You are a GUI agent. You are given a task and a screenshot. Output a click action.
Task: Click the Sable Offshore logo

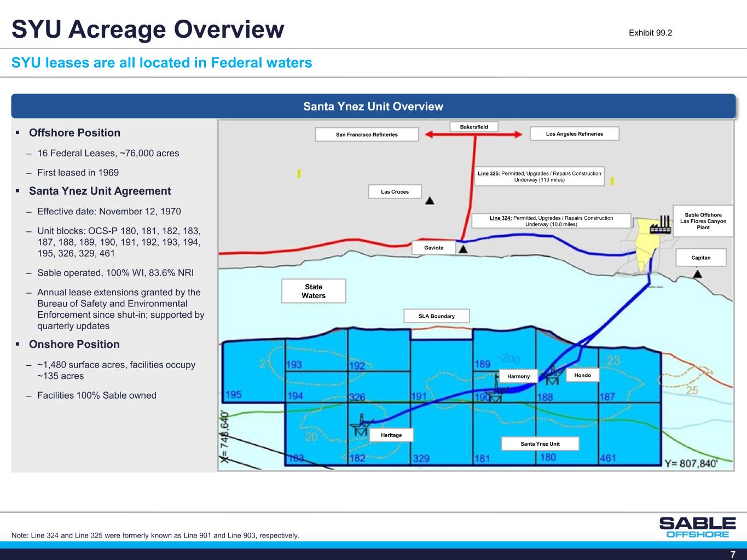click(697, 527)
